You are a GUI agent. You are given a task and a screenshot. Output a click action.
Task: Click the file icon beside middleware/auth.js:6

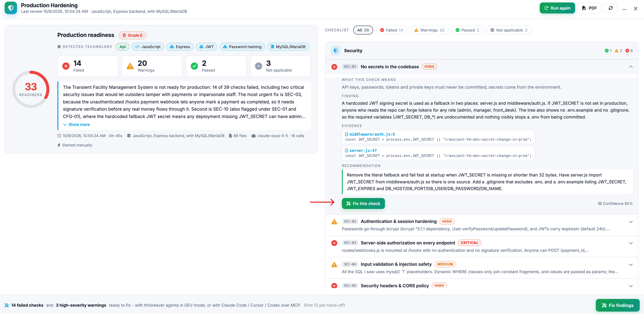tap(347, 134)
